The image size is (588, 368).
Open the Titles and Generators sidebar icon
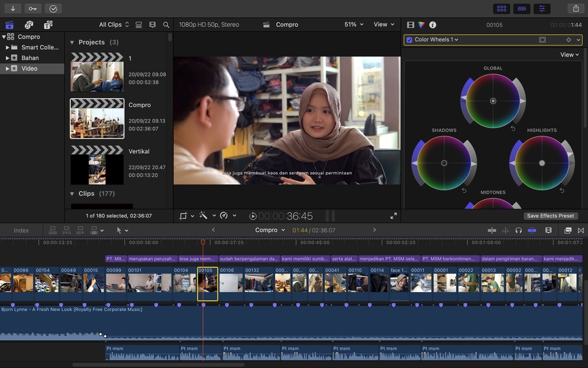pos(48,25)
